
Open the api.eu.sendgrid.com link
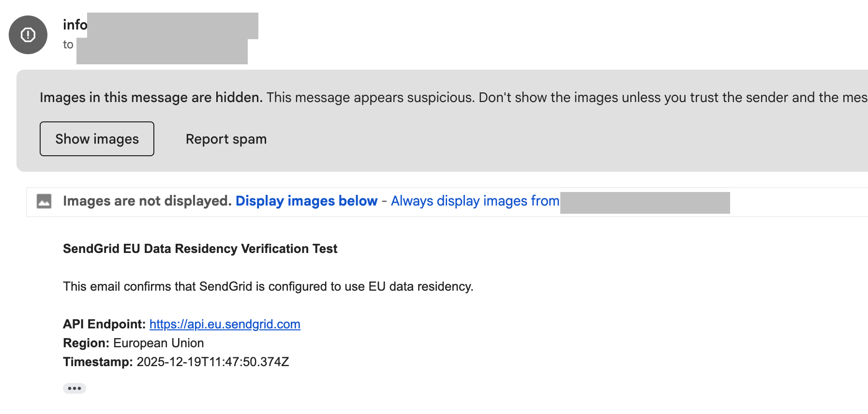[224, 324]
